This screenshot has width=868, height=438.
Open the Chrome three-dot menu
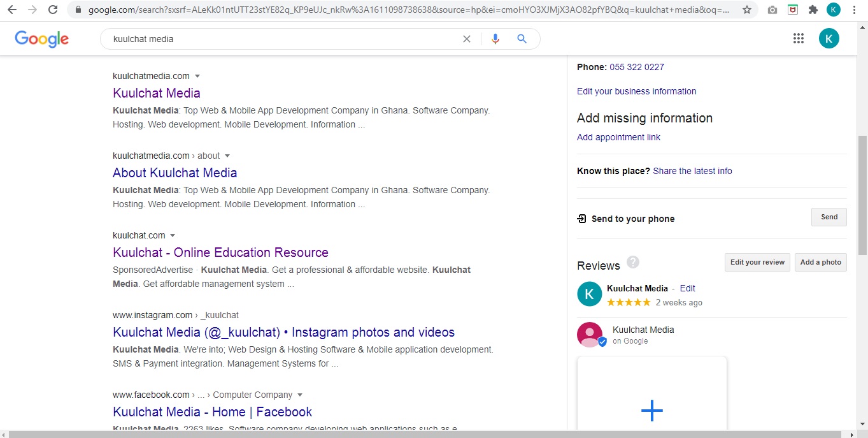(854, 10)
